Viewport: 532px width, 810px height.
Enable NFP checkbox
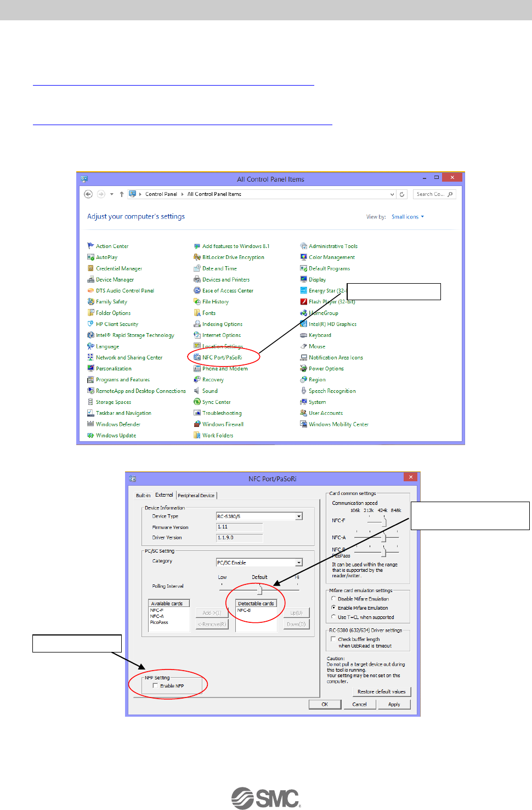pos(155,685)
